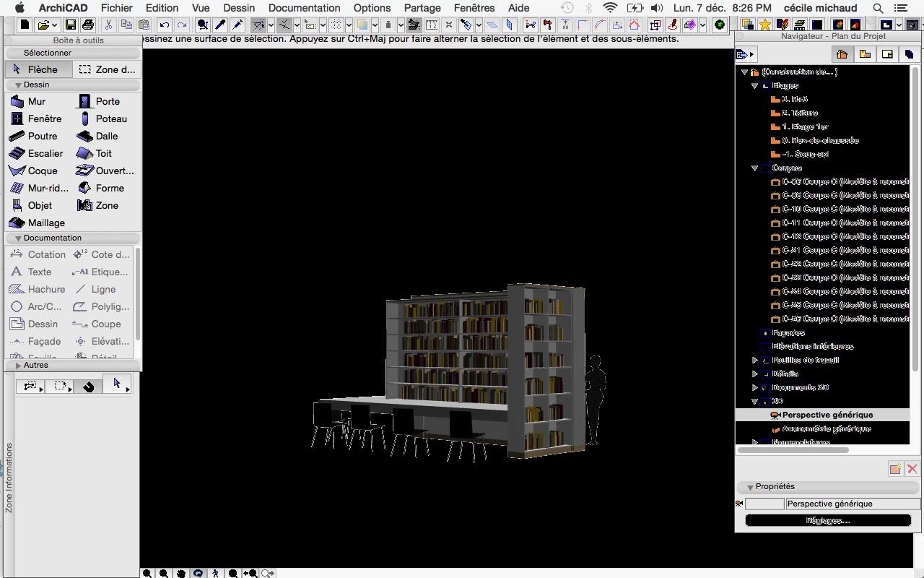Collapse the Propriétés panel
Image resolution: width=924 pixels, height=578 pixels.
(750, 487)
